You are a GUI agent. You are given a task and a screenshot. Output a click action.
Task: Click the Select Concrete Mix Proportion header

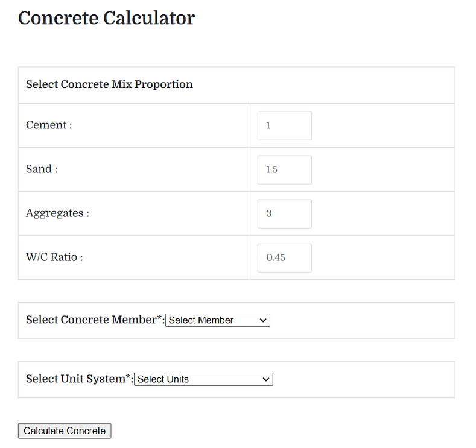(109, 84)
